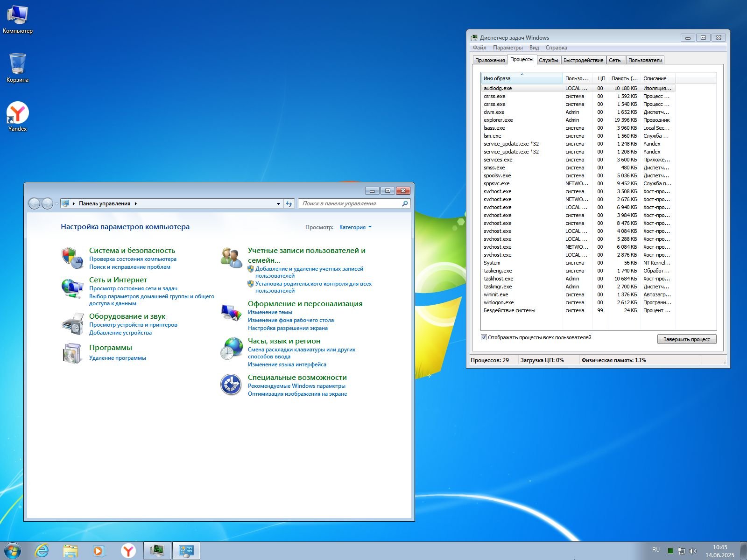This screenshot has width=747, height=560.
Task: Click the System and Security shield icon
Action: tap(72, 258)
